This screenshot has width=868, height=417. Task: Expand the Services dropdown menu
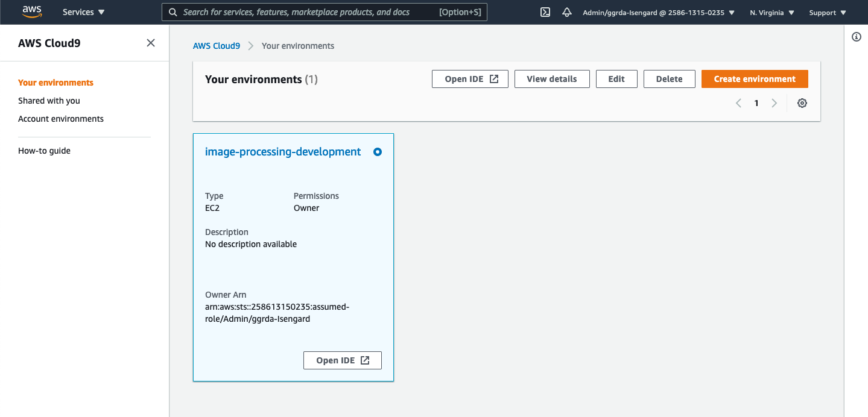click(x=84, y=12)
